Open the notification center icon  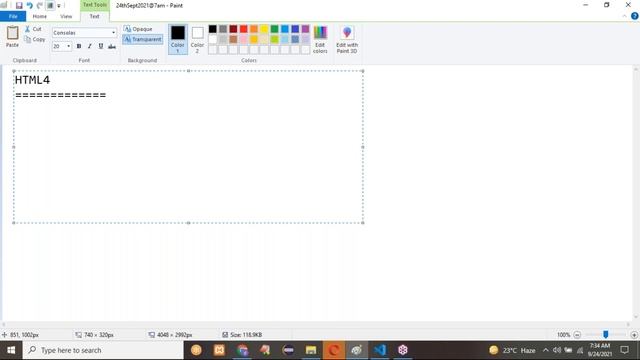624,350
